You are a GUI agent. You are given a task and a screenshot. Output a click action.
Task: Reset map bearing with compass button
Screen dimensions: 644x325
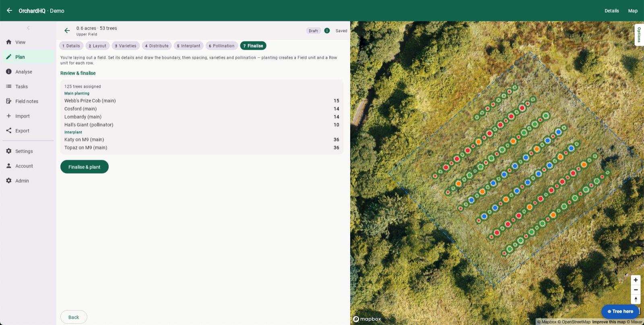coord(636,299)
